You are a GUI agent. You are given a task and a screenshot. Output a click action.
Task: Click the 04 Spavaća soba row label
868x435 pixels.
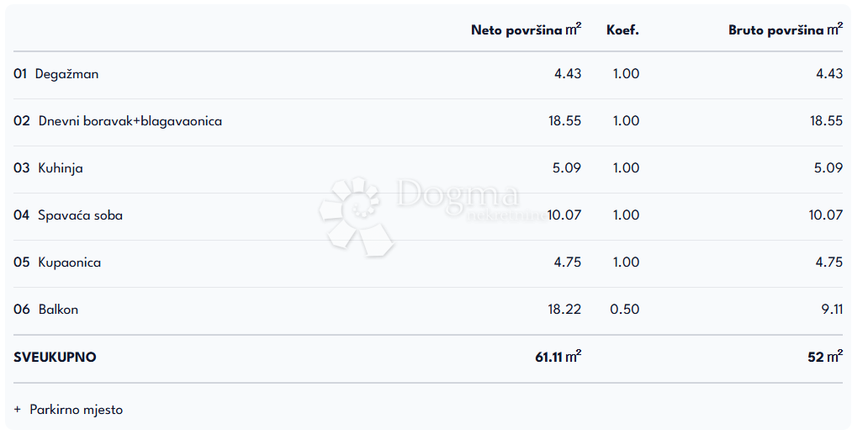pyautogui.click(x=68, y=215)
